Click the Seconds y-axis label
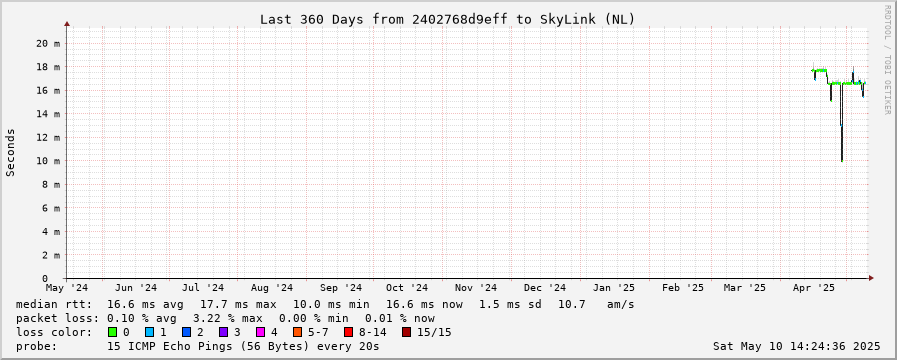Screen dimensions: 897x360 click(x=11, y=153)
